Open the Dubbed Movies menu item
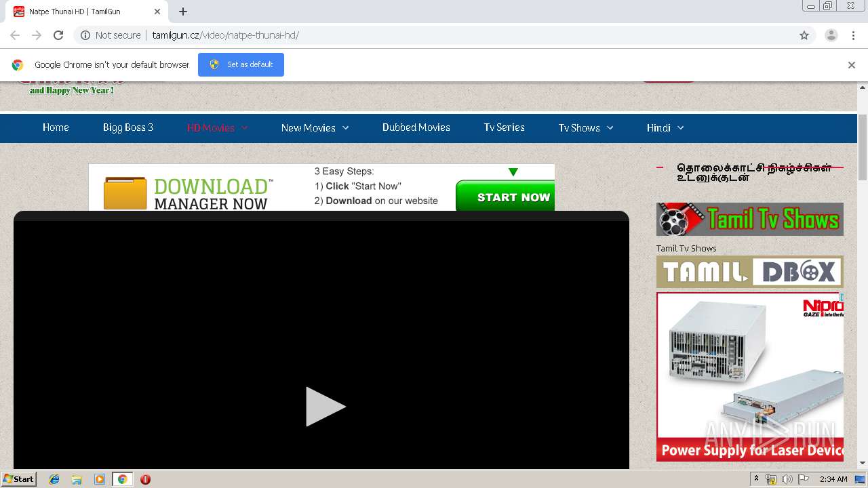 (416, 127)
